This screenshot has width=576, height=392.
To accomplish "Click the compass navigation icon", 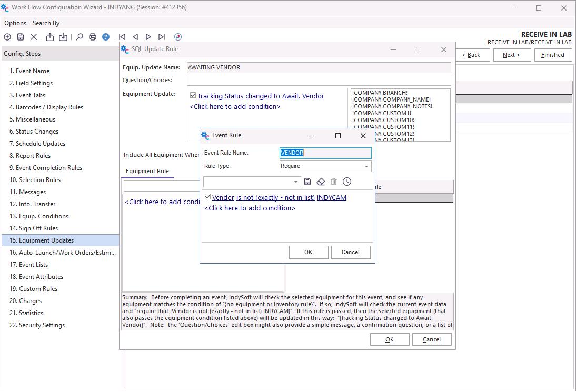I will pos(178,37).
